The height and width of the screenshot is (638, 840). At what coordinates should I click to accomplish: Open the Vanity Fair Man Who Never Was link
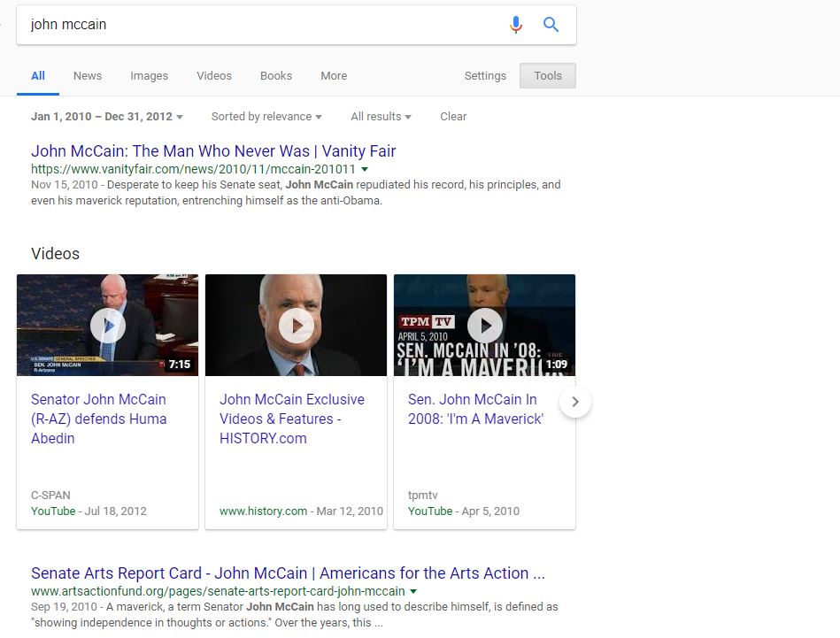point(213,151)
